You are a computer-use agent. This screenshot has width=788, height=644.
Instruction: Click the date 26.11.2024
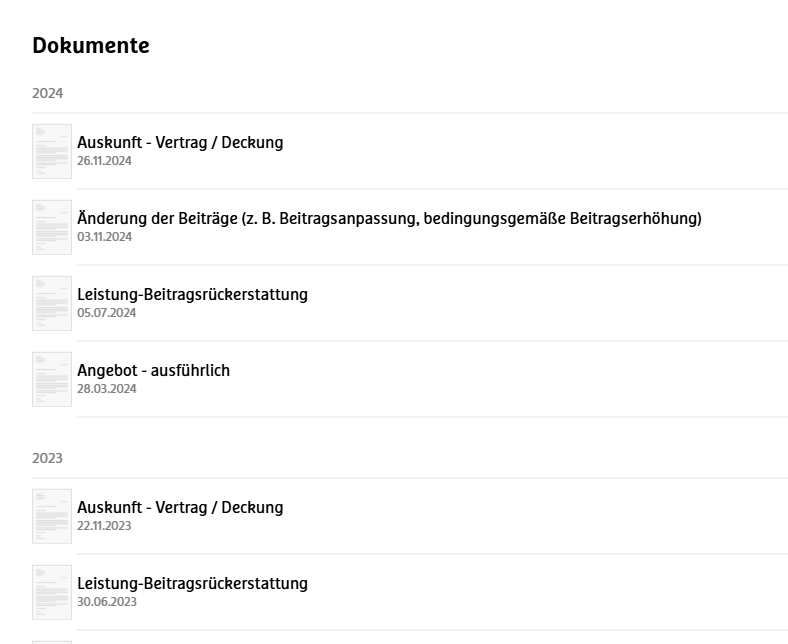pyautogui.click(x=104, y=161)
